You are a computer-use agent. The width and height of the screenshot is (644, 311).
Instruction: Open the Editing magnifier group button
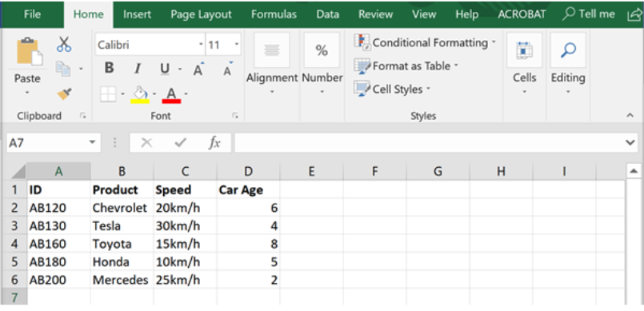[x=568, y=50]
